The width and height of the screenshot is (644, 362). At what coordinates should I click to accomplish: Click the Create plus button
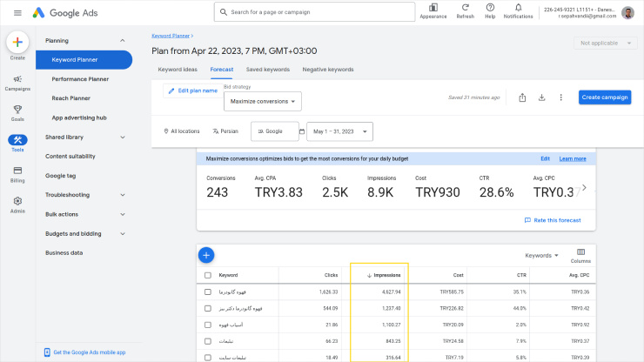coord(17,42)
